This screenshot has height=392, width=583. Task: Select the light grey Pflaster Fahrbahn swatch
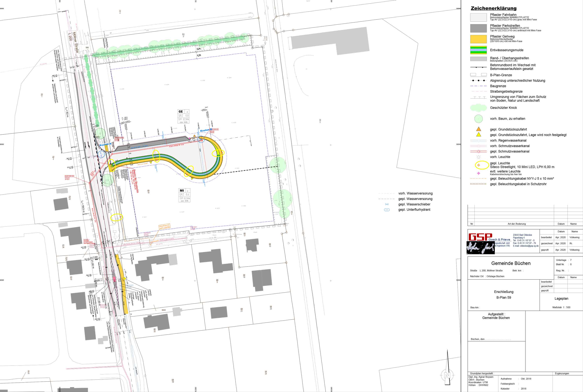pos(478,17)
